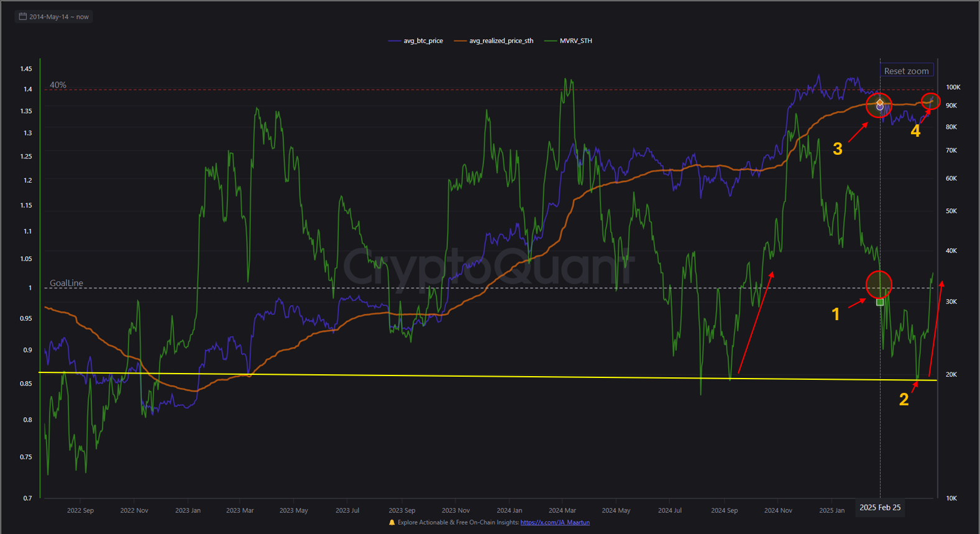Click the 2024 Mar x-axis tick label
The height and width of the screenshot is (534, 980).
(x=562, y=510)
